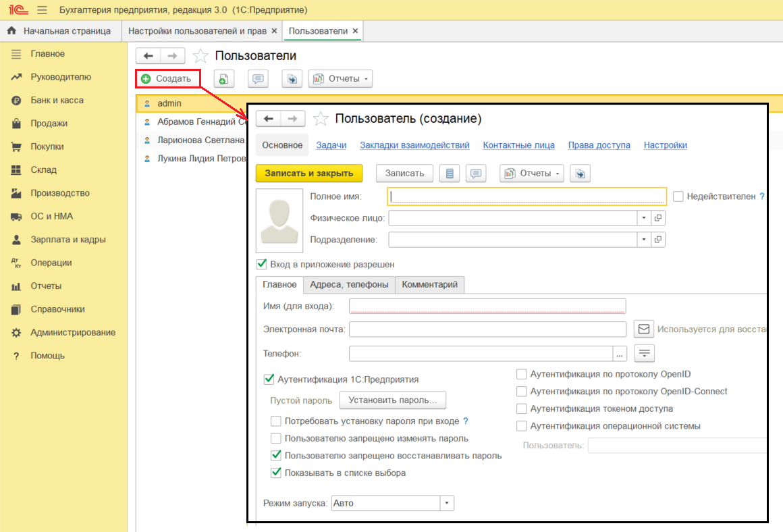Open Администрирование section in sidebar
783x532 pixels.
[72, 332]
